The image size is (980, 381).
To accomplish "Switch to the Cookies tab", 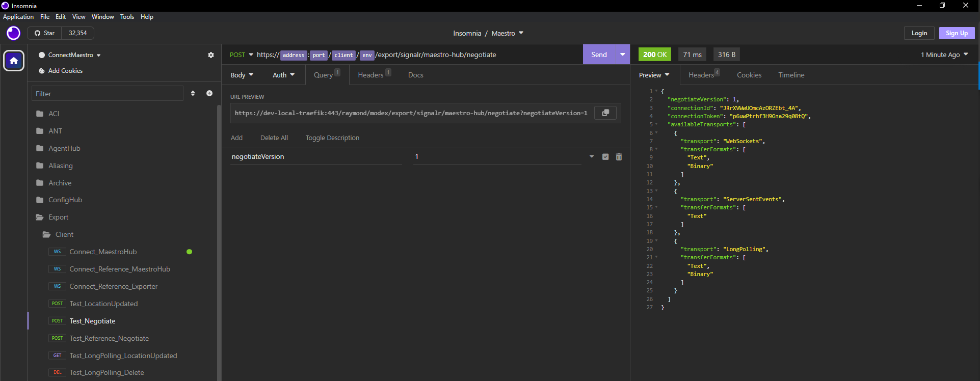I will click(749, 75).
